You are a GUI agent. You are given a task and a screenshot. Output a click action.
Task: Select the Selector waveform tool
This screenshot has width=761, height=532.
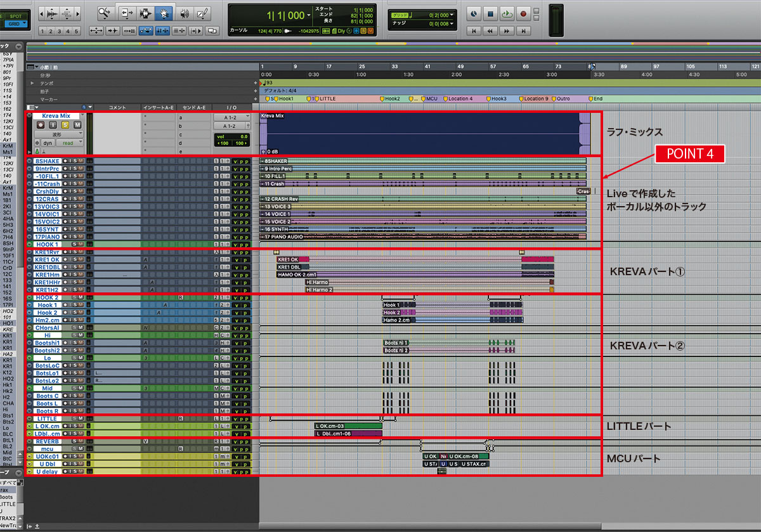point(146,13)
